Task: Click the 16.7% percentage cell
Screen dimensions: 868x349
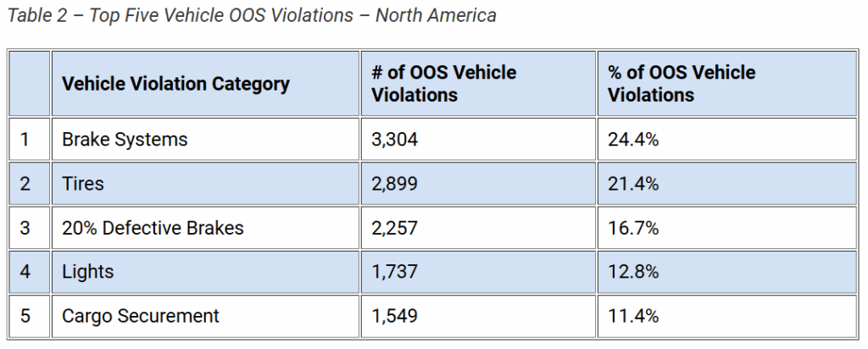Action: pos(633,228)
